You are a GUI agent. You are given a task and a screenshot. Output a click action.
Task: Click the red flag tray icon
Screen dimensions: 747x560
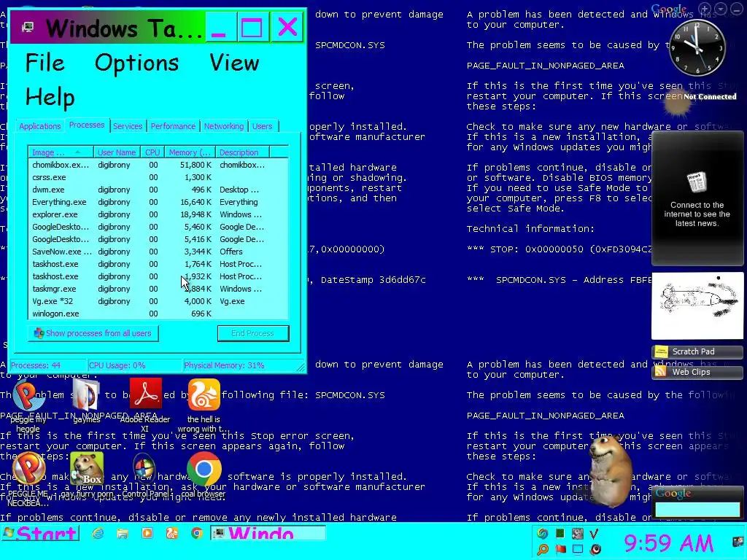point(560,549)
